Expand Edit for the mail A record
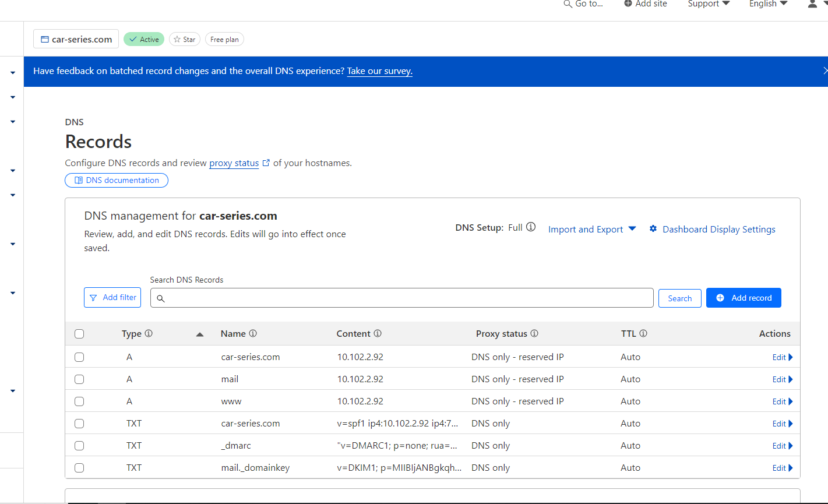This screenshot has height=504, width=828. pos(783,379)
